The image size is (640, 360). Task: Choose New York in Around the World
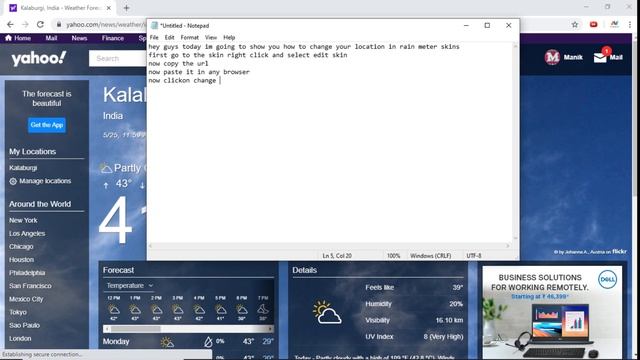click(23, 220)
